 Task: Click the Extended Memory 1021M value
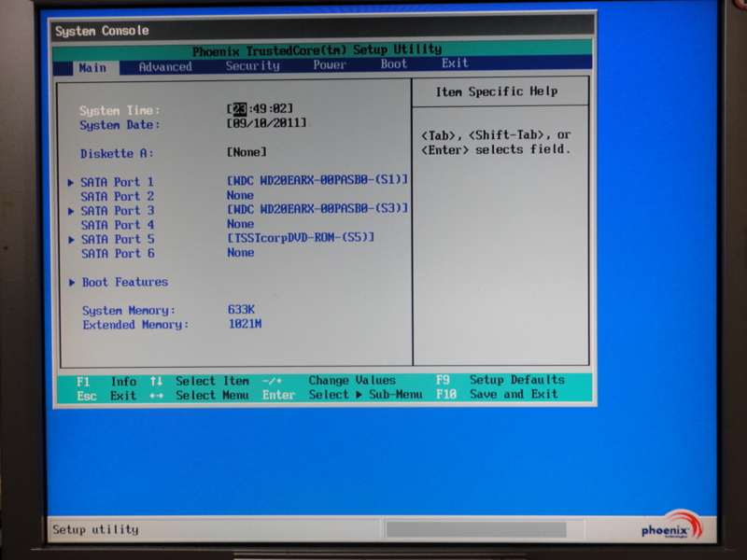(x=245, y=324)
